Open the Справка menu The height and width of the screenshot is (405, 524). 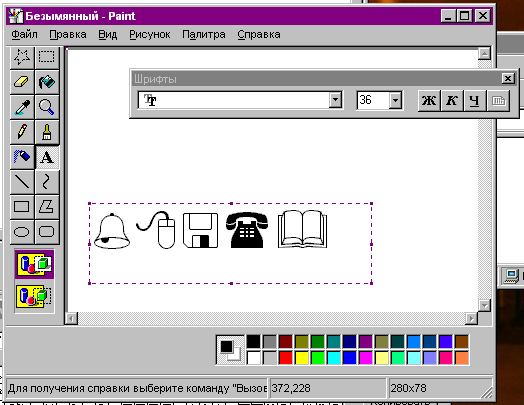(x=259, y=34)
